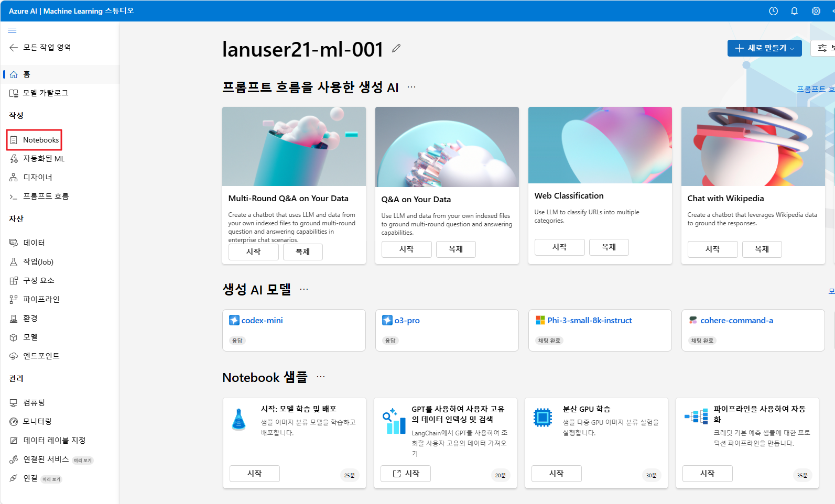Click the pipeline sample diagram icon

point(696,417)
